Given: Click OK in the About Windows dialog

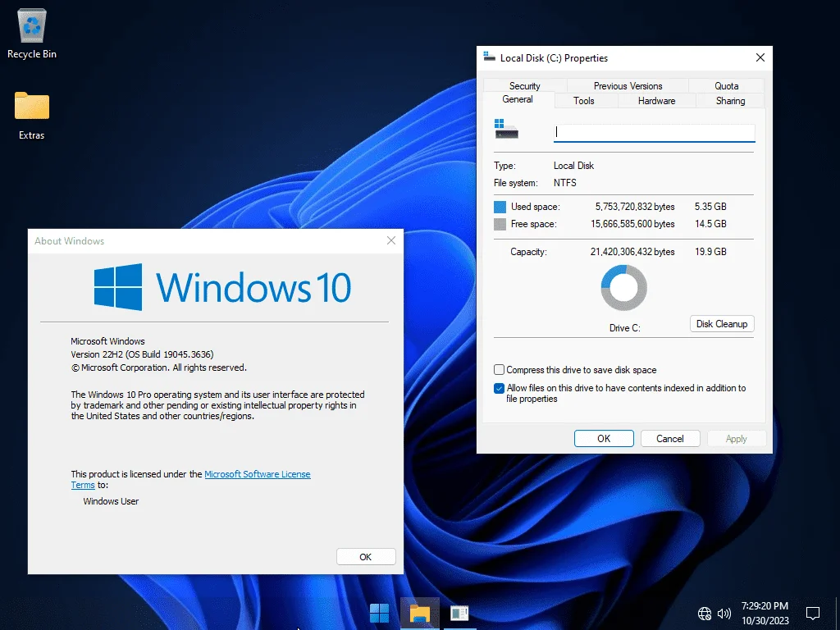Looking at the screenshot, I should tap(366, 557).
